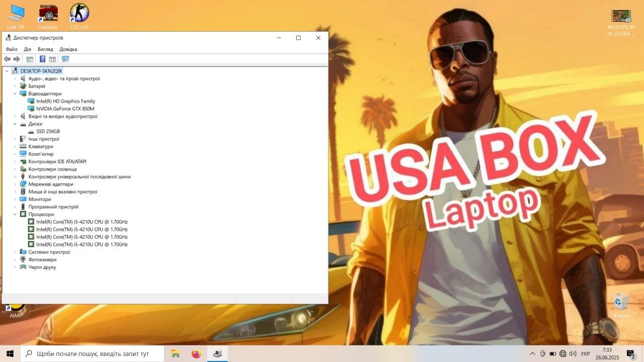
Task: Collapse the Відеоадаптери category
Action: [x=15, y=94]
